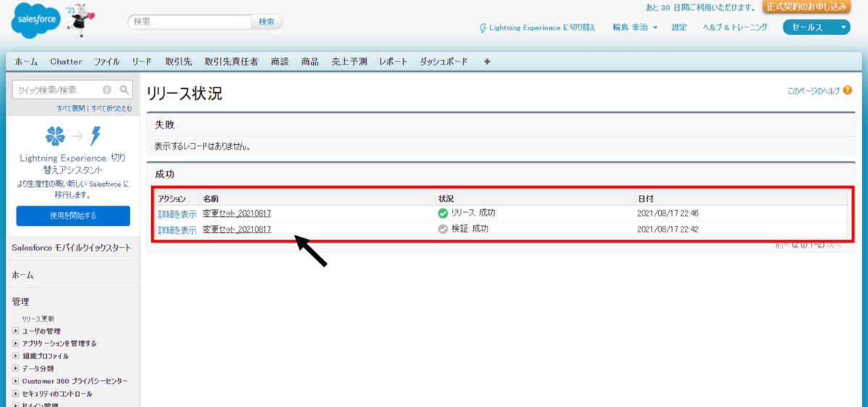This screenshot has width=868, height=407.
Task: Open the ホーム tab
Action: 26,62
